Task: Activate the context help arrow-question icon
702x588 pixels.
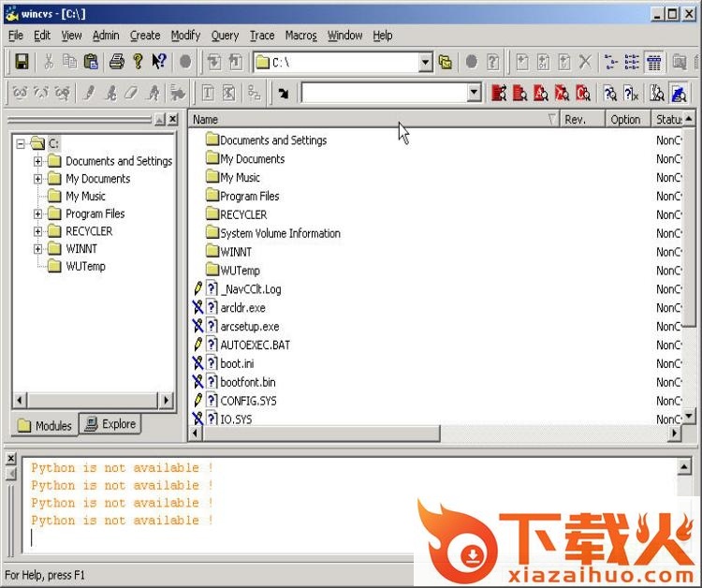Action: [159, 62]
